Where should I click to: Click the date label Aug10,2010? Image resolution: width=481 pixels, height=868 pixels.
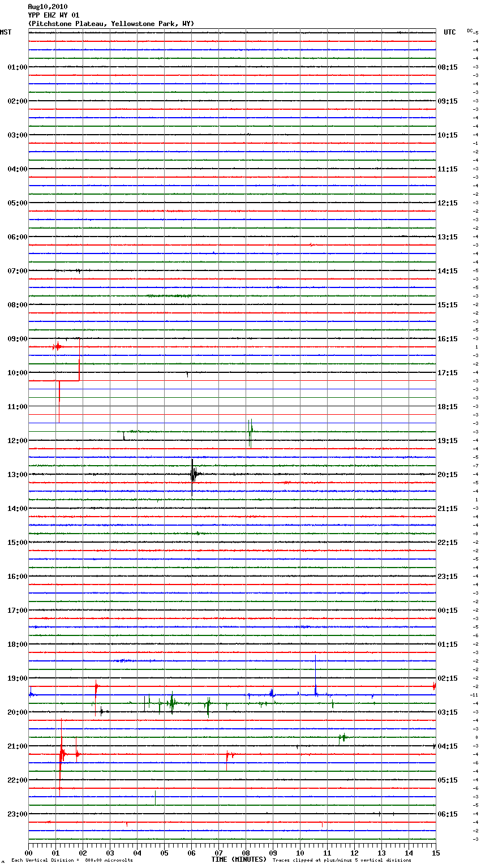[48, 7]
